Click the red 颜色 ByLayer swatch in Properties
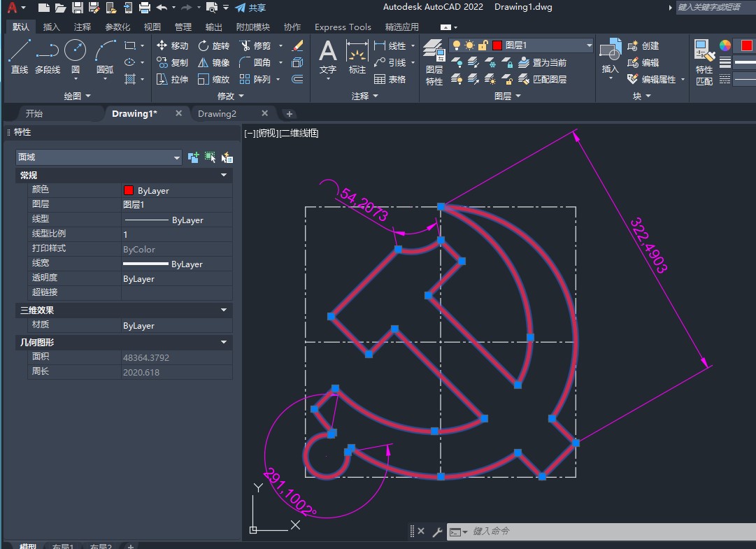 click(x=128, y=190)
